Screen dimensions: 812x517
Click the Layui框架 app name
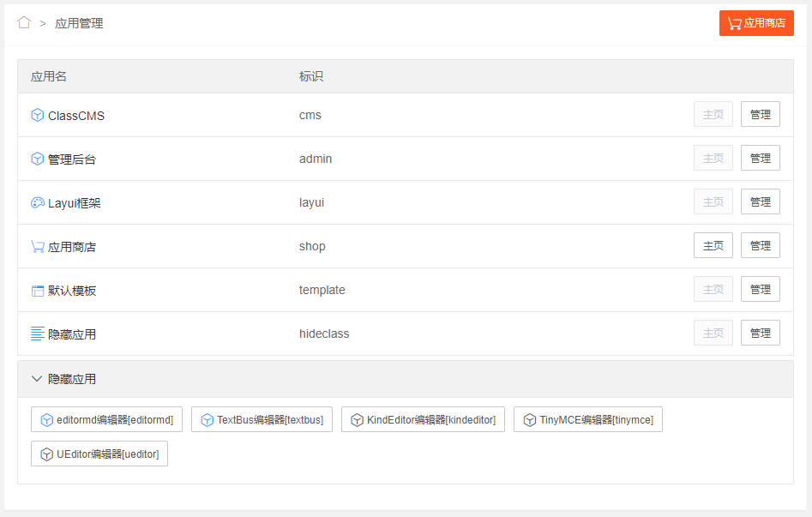(x=74, y=203)
